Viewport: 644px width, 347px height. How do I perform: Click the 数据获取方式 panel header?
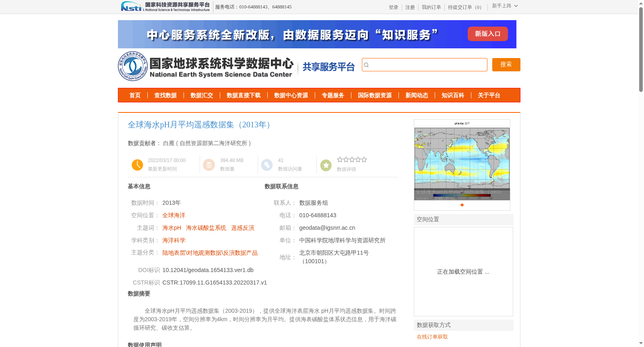coord(464,325)
